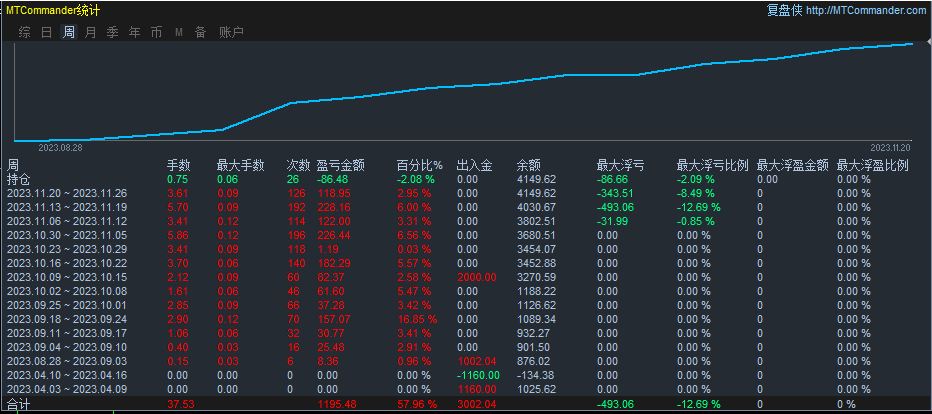Select the 2023.10.16 ~ 2023.10.22 week row
Image resolution: width=932 pixels, height=414 pixels.
coord(466,263)
